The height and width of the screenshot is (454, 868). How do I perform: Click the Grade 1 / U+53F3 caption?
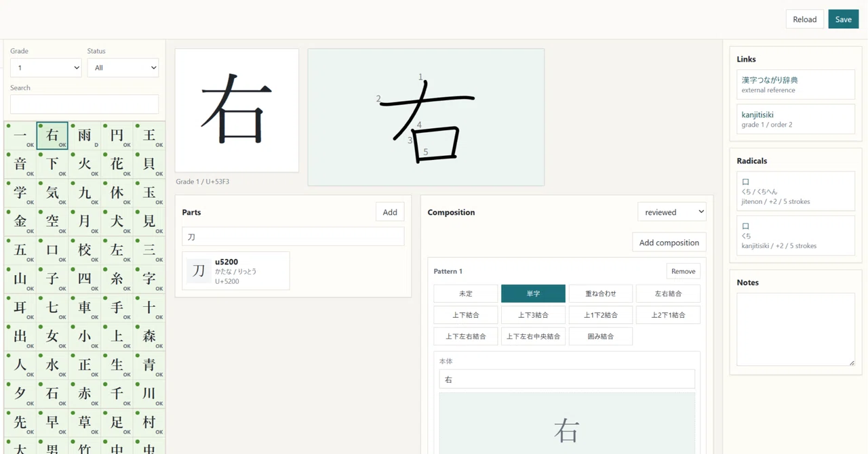pyautogui.click(x=202, y=182)
